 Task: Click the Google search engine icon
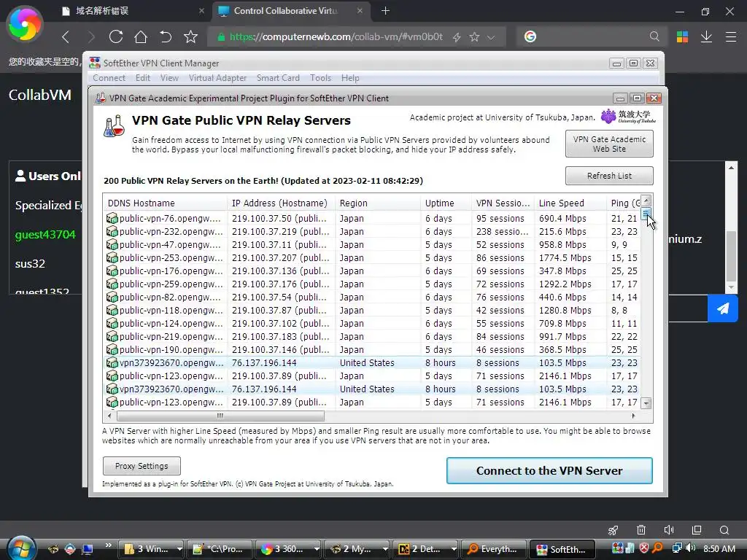point(530,36)
